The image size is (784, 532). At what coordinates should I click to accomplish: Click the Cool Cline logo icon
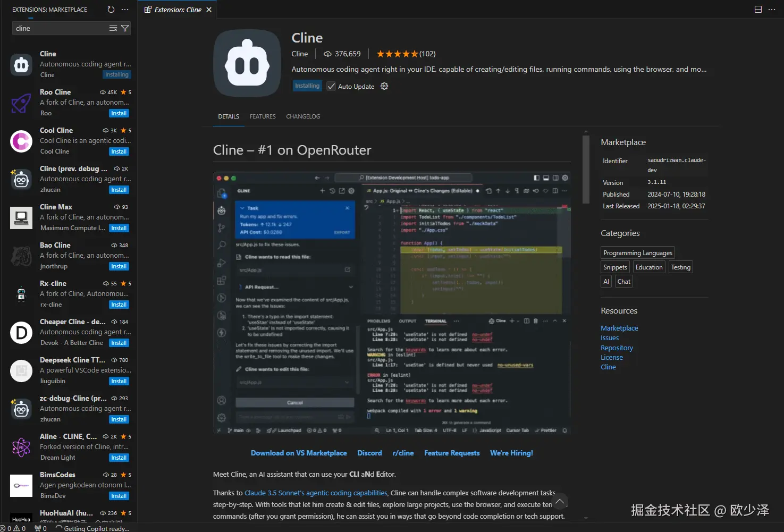click(21, 141)
